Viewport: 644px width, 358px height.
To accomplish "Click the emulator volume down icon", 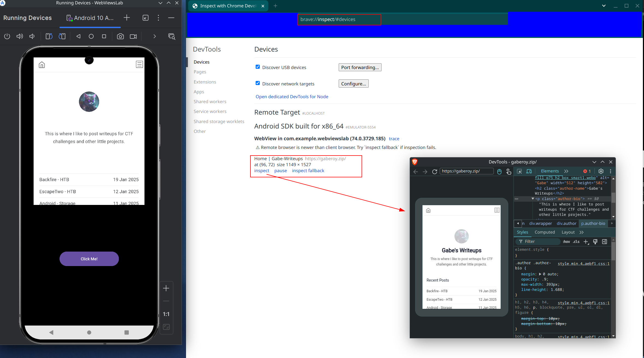I will pyautogui.click(x=32, y=36).
